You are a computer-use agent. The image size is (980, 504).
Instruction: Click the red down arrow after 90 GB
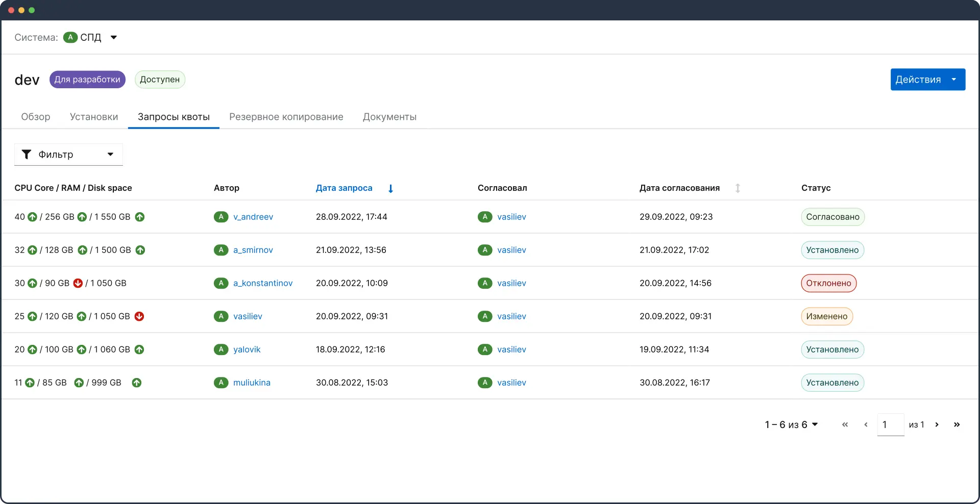click(x=78, y=283)
